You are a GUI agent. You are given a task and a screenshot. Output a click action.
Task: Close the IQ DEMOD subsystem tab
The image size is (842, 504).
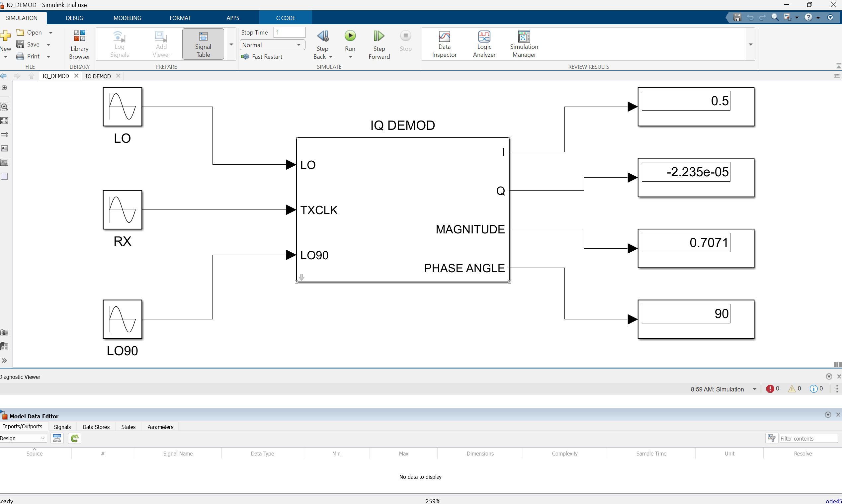118,76
